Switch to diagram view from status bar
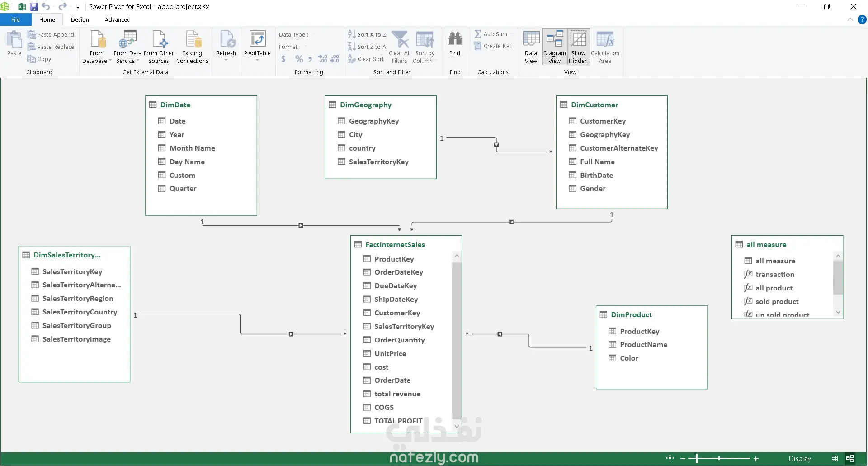 click(850, 458)
